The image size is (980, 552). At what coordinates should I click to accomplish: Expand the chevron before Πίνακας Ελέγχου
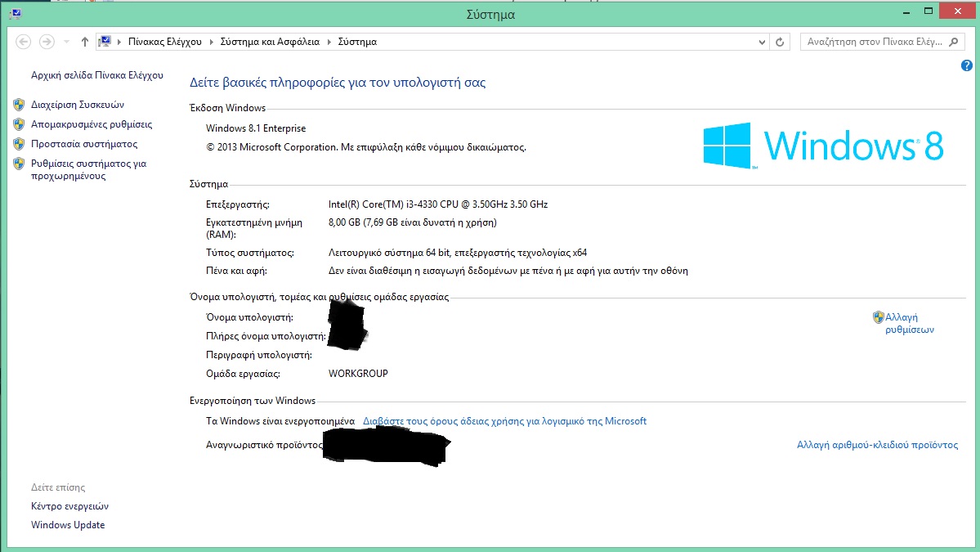[x=119, y=42]
